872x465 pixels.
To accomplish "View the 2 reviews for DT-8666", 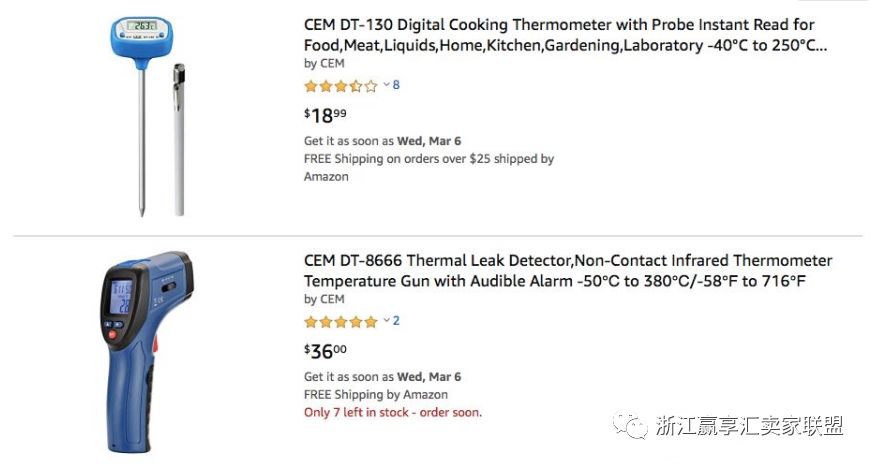I will pos(396,321).
